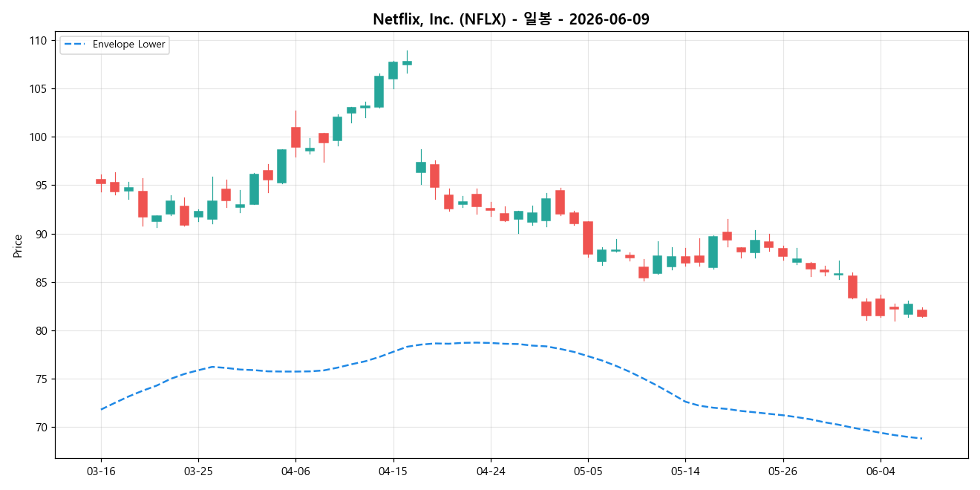Click the 05-05 date tick label
This screenshot has width=980, height=490.
[588, 471]
